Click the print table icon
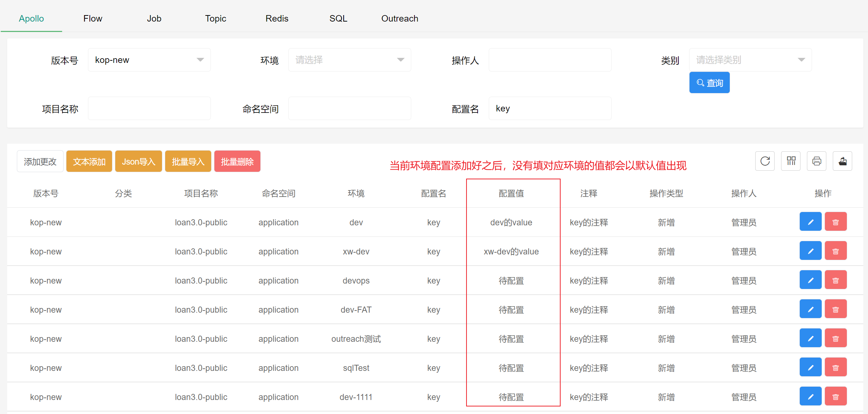Image resolution: width=868 pixels, height=414 pixels. point(817,161)
